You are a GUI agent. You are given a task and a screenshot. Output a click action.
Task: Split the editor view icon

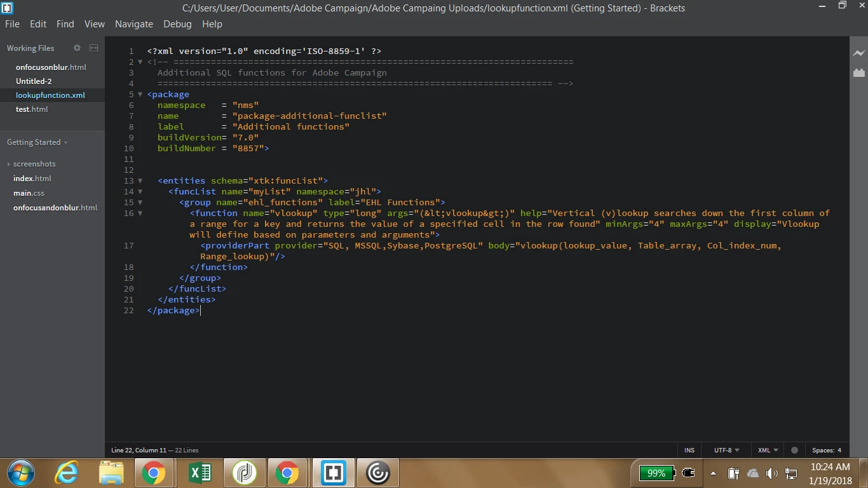93,48
